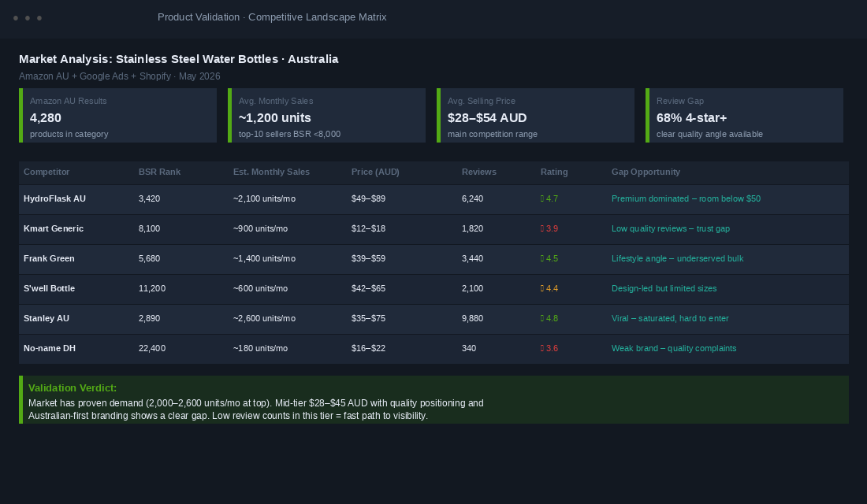Select the No-name DH competitor name
This screenshot has height=504, width=867.
pyautogui.click(x=49, y=347)
